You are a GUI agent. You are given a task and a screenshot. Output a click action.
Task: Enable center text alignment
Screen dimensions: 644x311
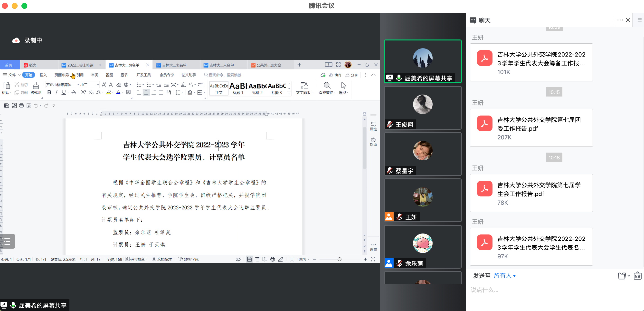point(146,93)
